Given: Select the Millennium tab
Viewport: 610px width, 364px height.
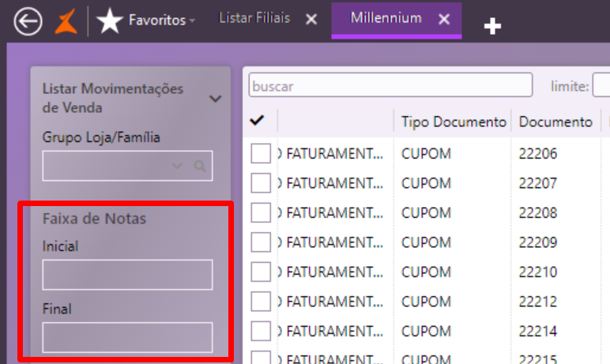Looking at the screenshot, I should pyautogui.click(x=386, y=18).
